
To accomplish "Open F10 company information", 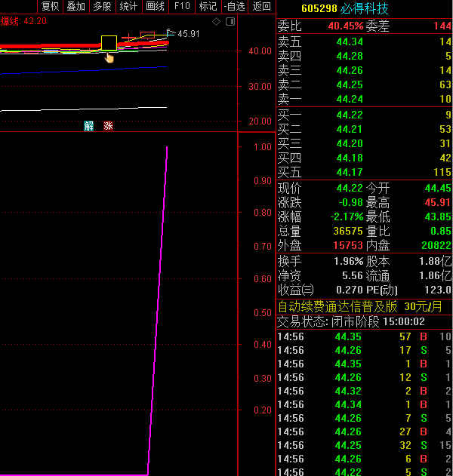I will [182, 7].
